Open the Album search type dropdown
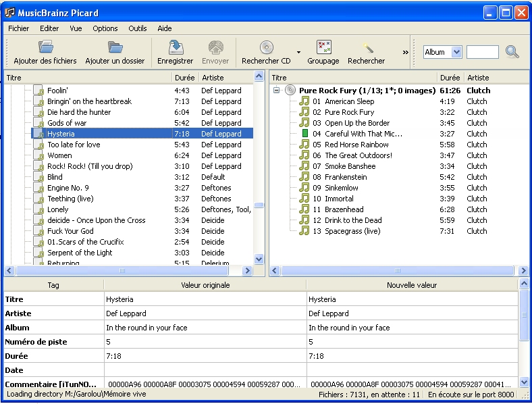 click(x=456, y=52)
